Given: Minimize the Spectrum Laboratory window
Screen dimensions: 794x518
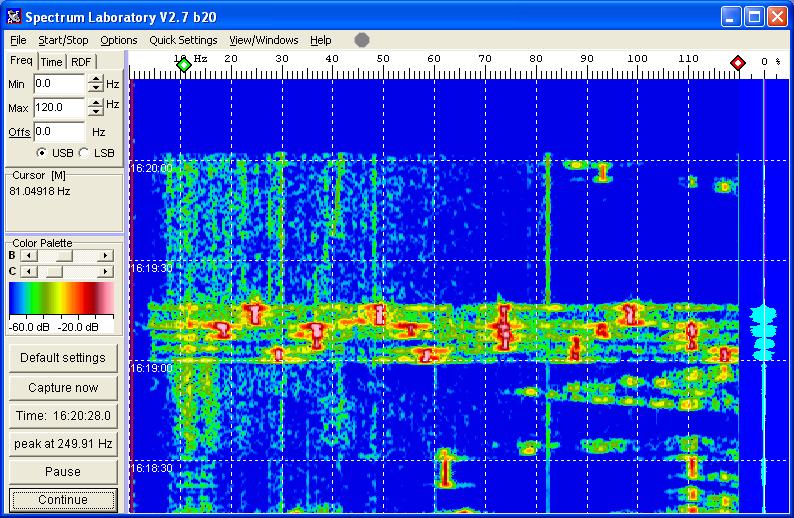Looking at the screenshot, I should pyautogui.click(x=730, y=17).
